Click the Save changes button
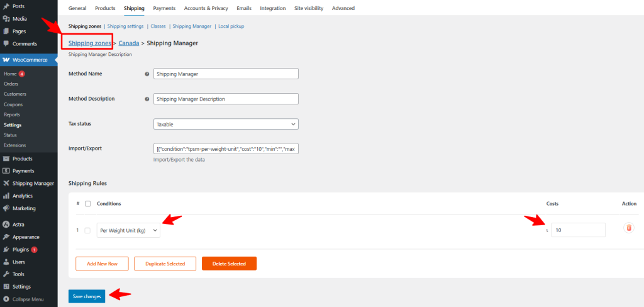The image size is (644, 307). point(87,296)
